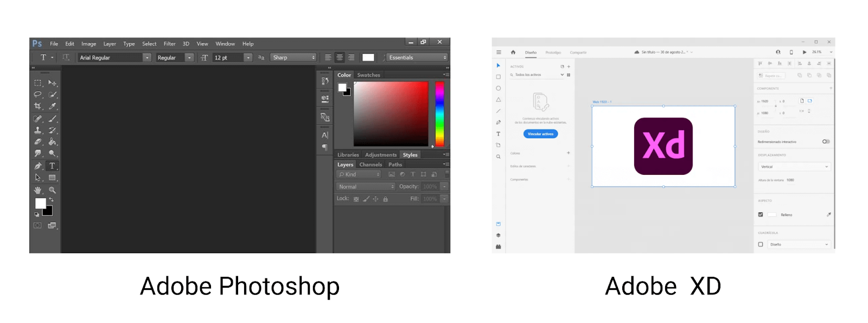Add a color with Colores plus button
The image size is (868, 323).
tap(569, 153)
